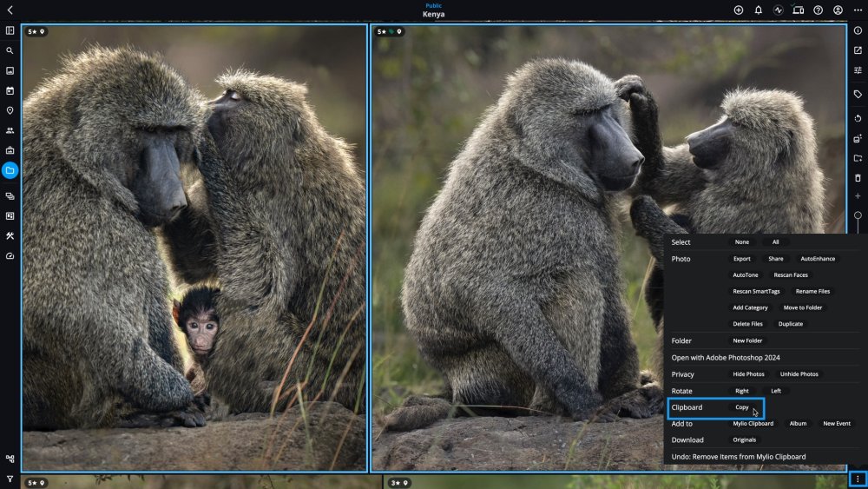
Task: Open the Filter funnel icon
Action: point(10,479)
